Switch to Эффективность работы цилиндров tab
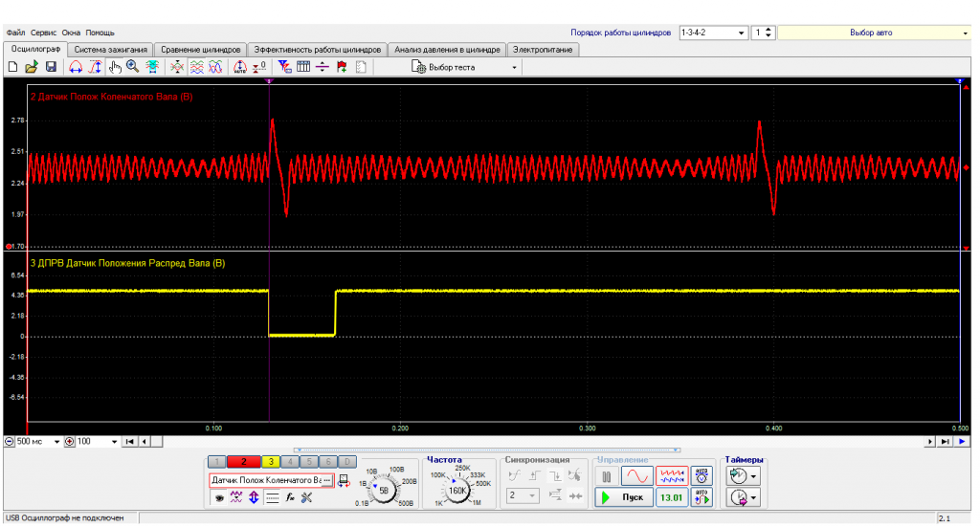Viewport: 980px width, 527px height. click(317, 50)
